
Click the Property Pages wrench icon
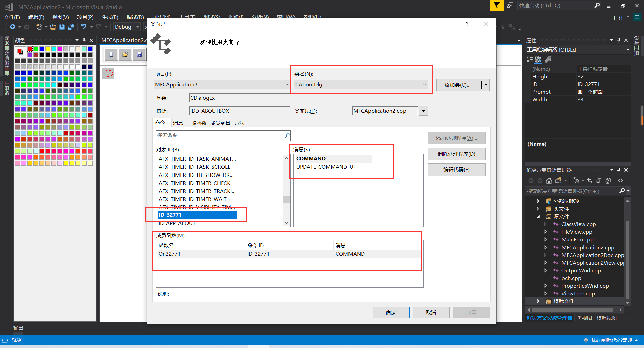point(548,59)
